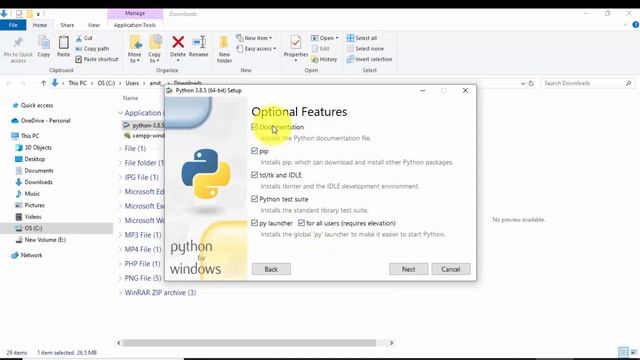640x360 pixels.
Task: Switch to the Share ribbon tab
Action: (67, 25)
